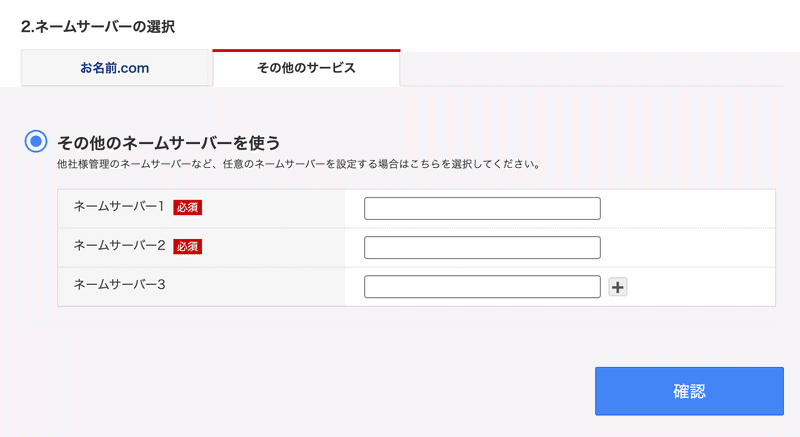The height and width of the screenshot is (437, 800).
Task: Select the その他のネームサーバーを使う radio button
Action: pyautogui.click(x=36, y=142)
